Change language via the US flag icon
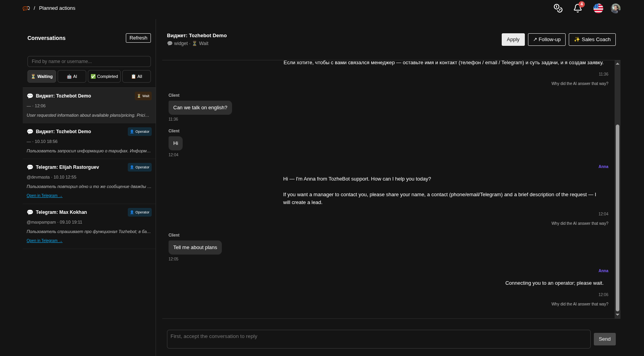 tap(598, 8)
